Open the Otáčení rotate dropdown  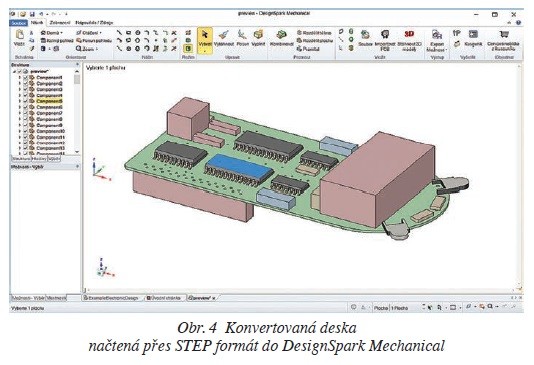point(89,33)
